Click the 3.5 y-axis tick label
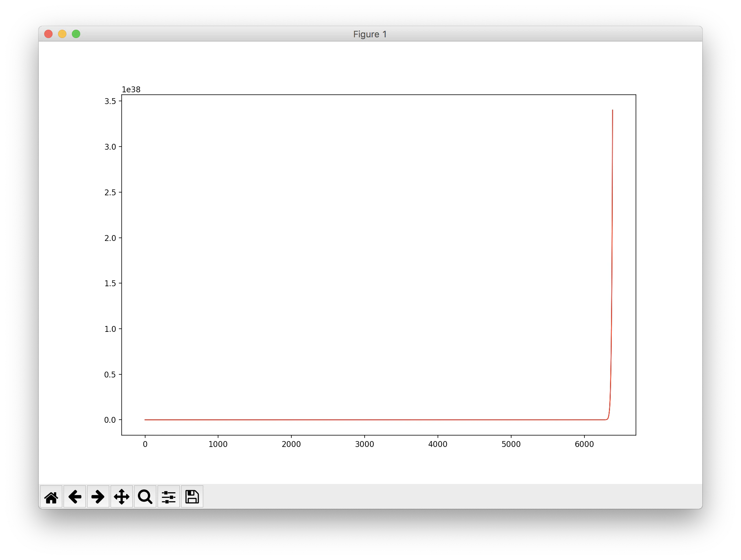 pyautogui.click(x=110, y=101)
